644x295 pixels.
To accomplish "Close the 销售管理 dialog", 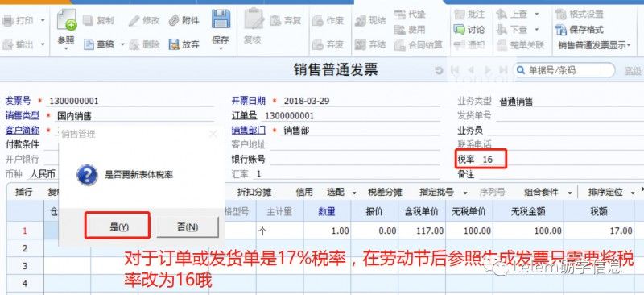I will (x=213, y=134).
